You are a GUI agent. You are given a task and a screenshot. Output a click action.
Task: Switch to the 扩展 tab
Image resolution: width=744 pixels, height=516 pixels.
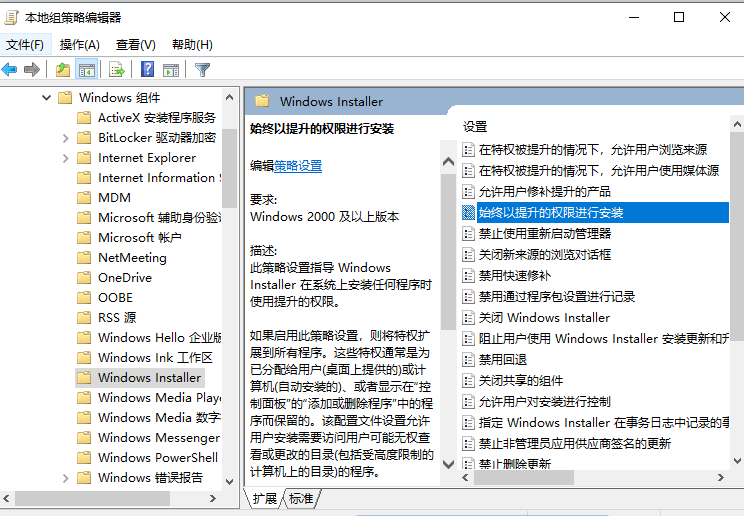(x=264, y=498)
